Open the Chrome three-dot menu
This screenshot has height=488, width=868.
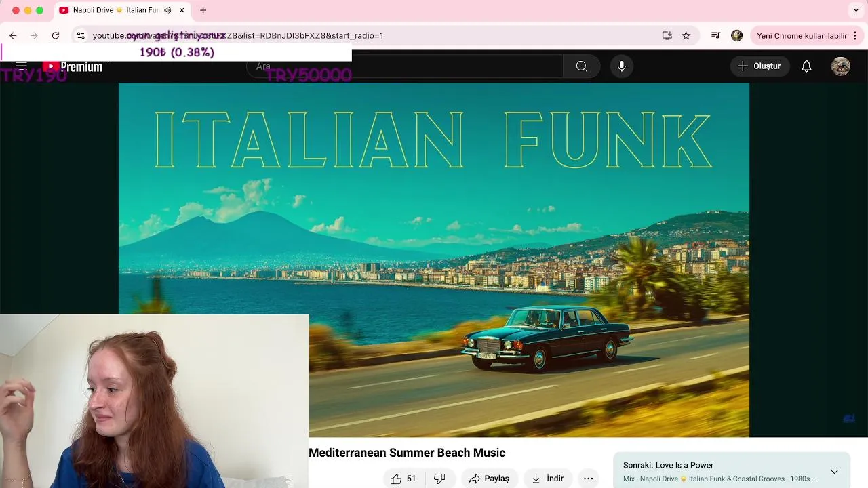click(x=855, y=35)
